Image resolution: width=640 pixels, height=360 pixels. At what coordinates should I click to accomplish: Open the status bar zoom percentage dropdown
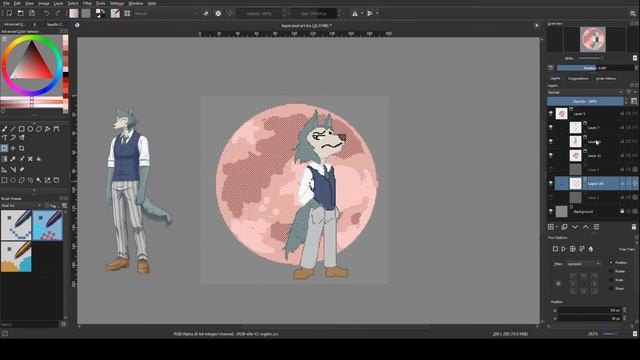pyautogui.click(x=593, y=334)
